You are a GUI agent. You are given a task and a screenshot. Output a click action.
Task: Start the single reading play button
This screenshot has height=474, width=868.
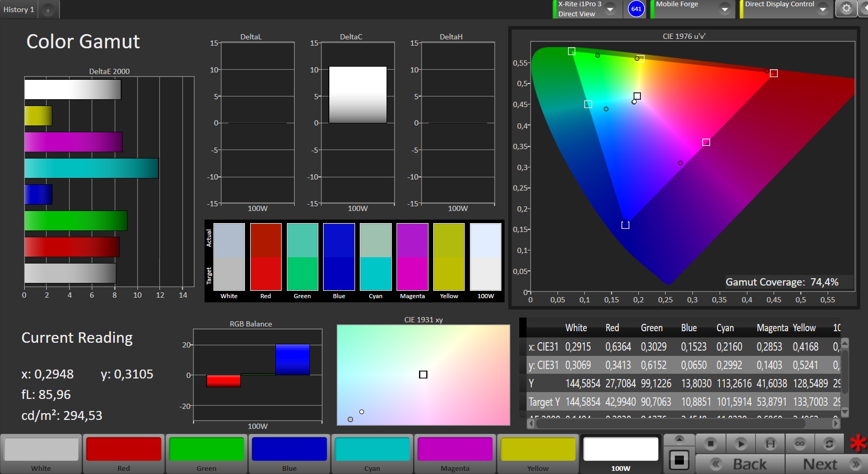click(x=741, y=444)
